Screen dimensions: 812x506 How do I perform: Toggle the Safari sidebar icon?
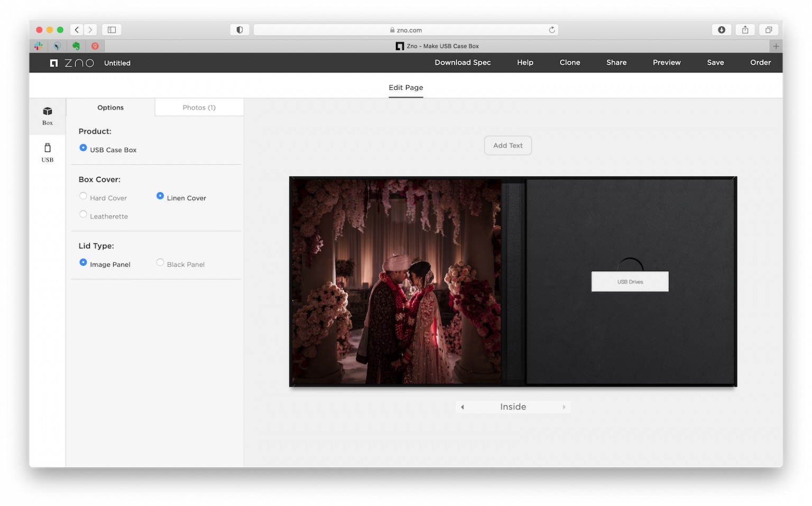[x=112, y=30]
